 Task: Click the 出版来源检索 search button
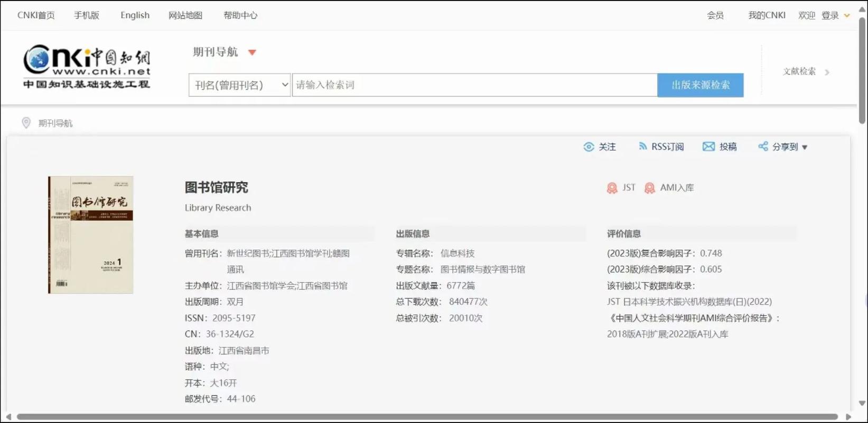tap(701, 85)
